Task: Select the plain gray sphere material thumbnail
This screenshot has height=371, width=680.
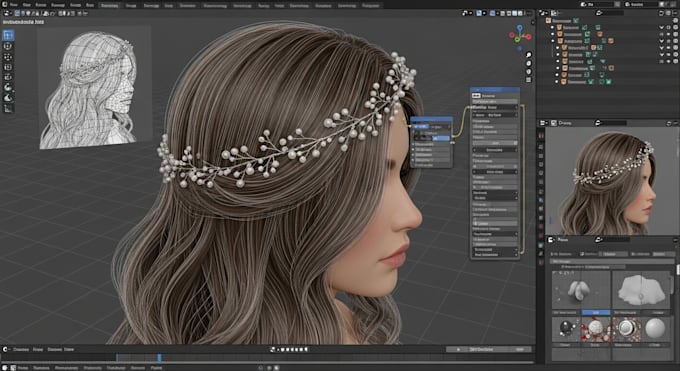Action: pyautogui.click(x=655, y=330)
